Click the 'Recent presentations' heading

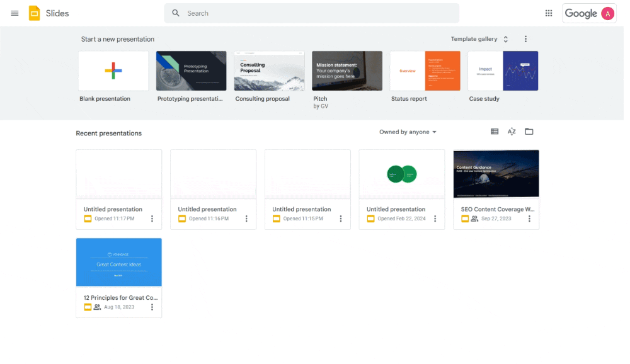[109, 134]
